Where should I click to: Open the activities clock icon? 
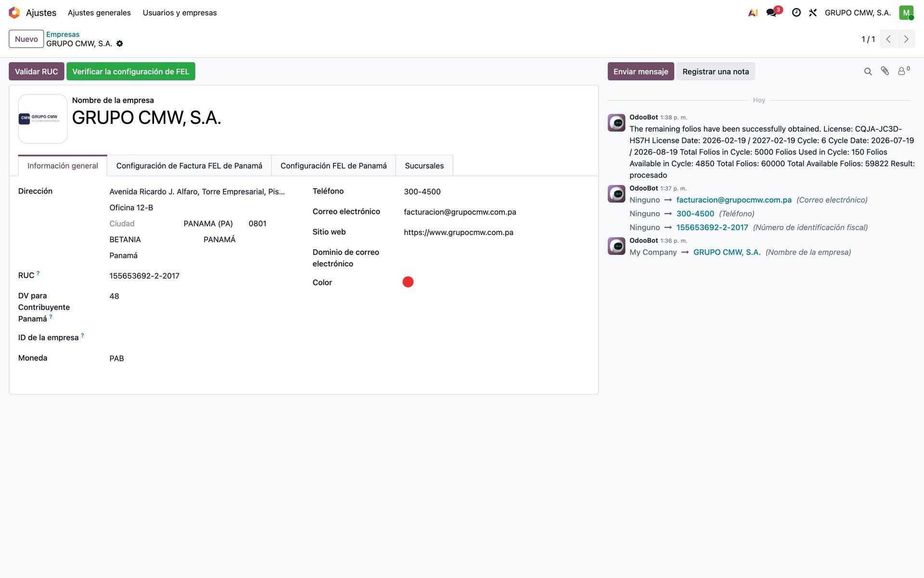coord(796,13)
